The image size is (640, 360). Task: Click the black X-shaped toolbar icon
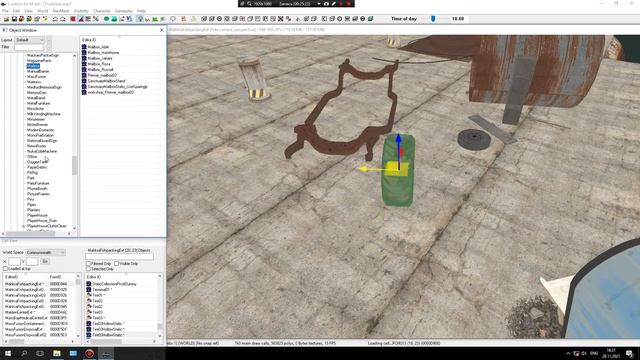point(280,19)
